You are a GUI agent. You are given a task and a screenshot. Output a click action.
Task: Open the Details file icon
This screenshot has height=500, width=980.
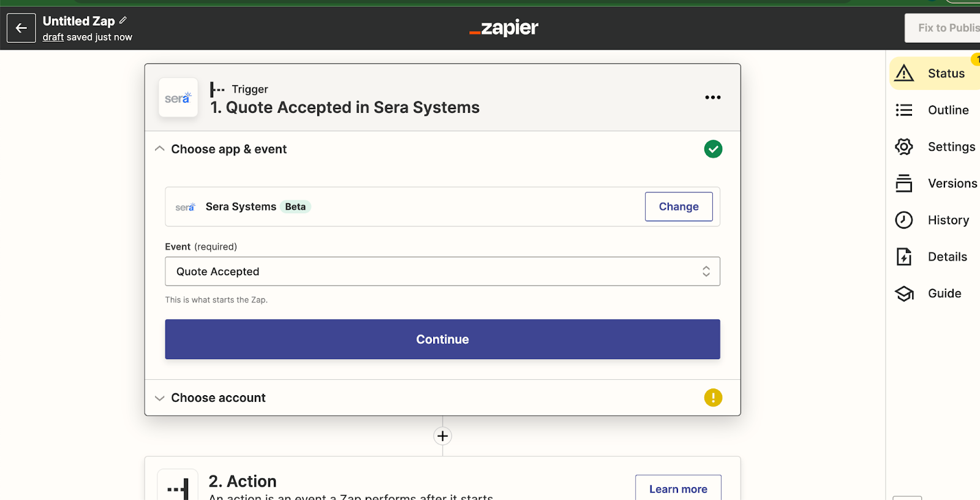tap(904, 257)
